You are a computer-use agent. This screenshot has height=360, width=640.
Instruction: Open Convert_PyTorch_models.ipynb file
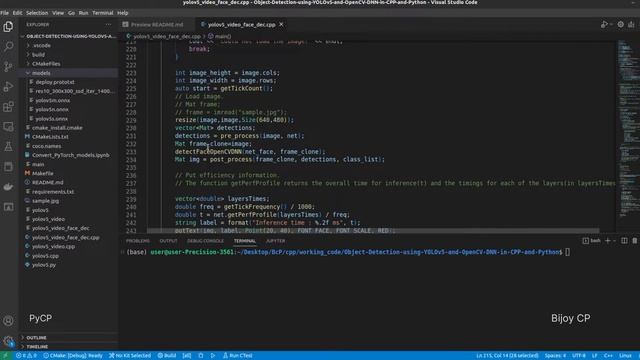(70, 155)
